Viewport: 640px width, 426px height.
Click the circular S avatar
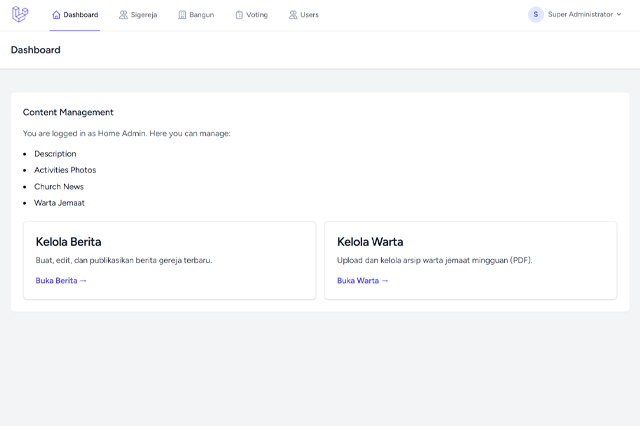(536, 15)
